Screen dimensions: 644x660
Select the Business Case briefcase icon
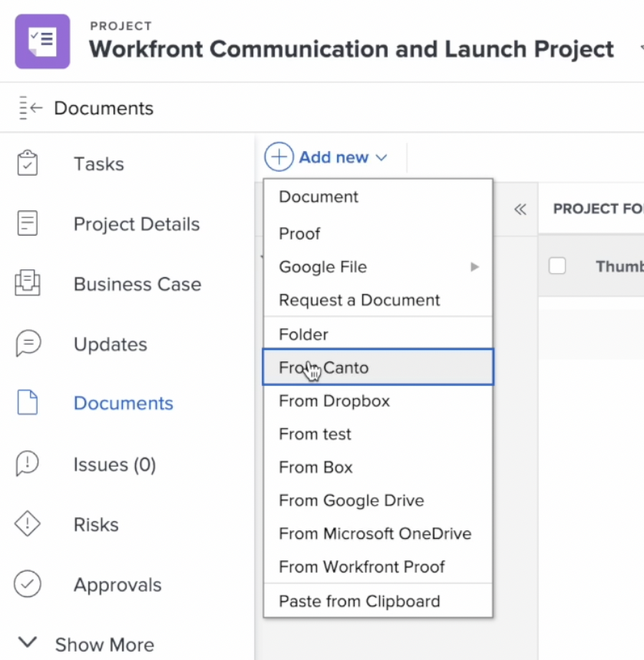click(28, 284)
